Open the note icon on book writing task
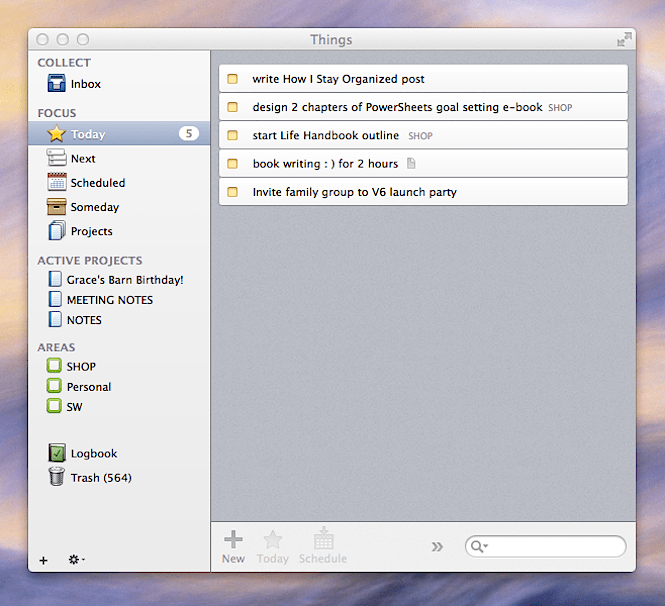Screen dimensions: 665x606 coord(411,163)
